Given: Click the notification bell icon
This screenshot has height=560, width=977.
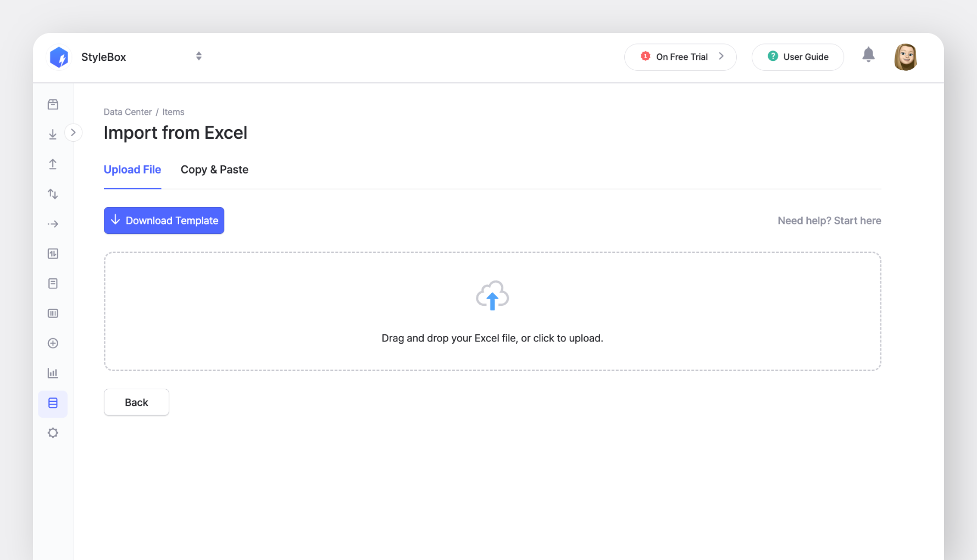Looking at the screenshot, I should click(868, 55).
